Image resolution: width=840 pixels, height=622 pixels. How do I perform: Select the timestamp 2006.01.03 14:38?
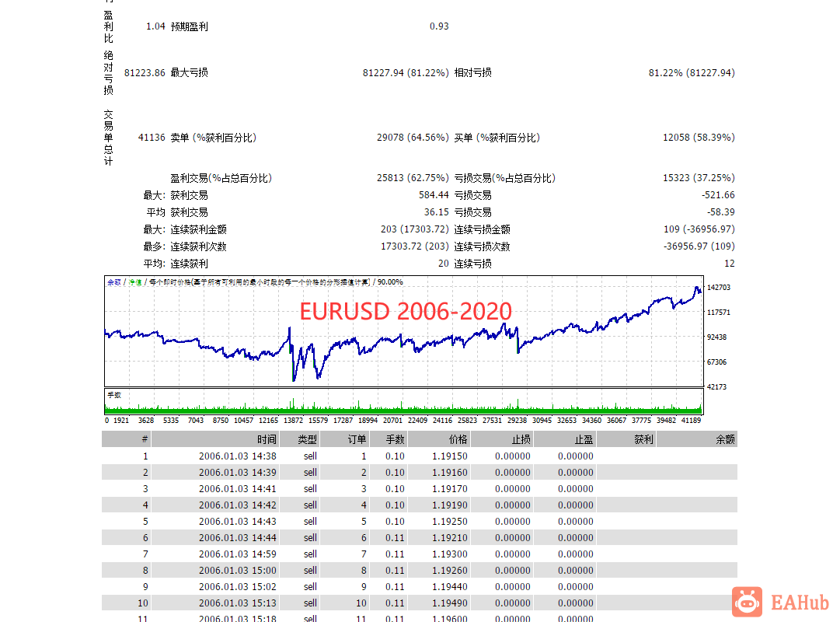pos(237,456)
